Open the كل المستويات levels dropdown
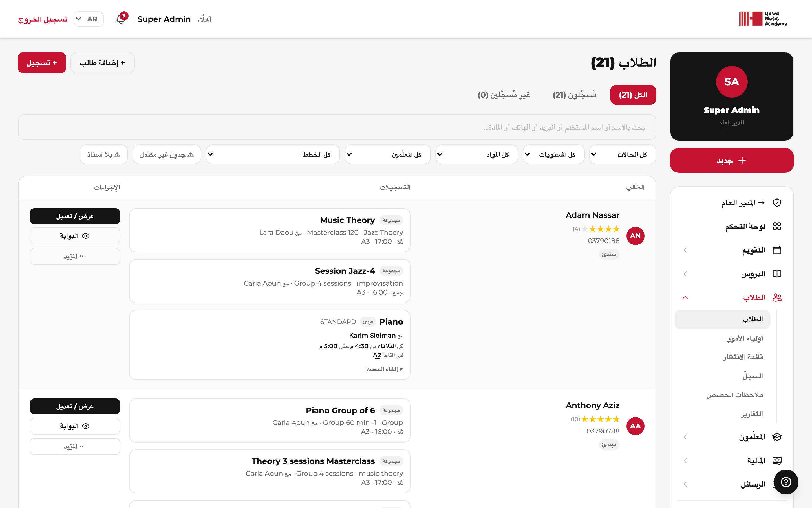Viewport: 812px width, 508px height. (x=554, y=155)
